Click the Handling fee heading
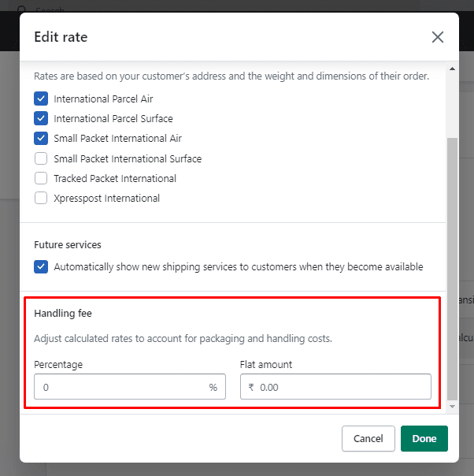 pos(63,314)
